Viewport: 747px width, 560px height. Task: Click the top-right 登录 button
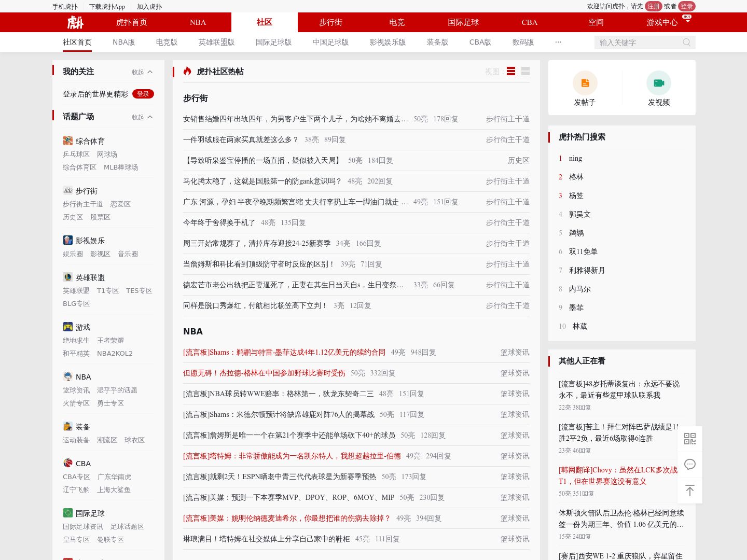pos(687,6)
